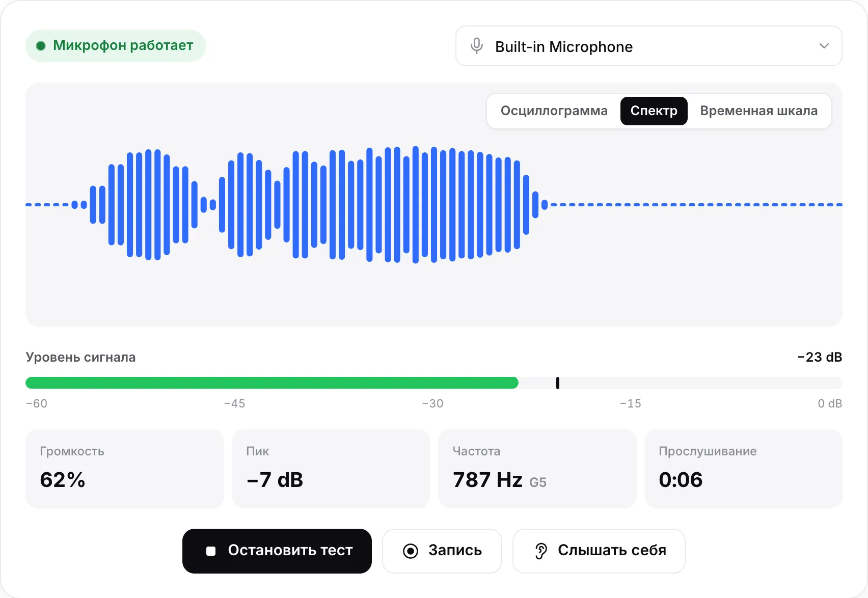Click the peak marker on level meter
Viewport: 868px width, 598px height.
558,383
